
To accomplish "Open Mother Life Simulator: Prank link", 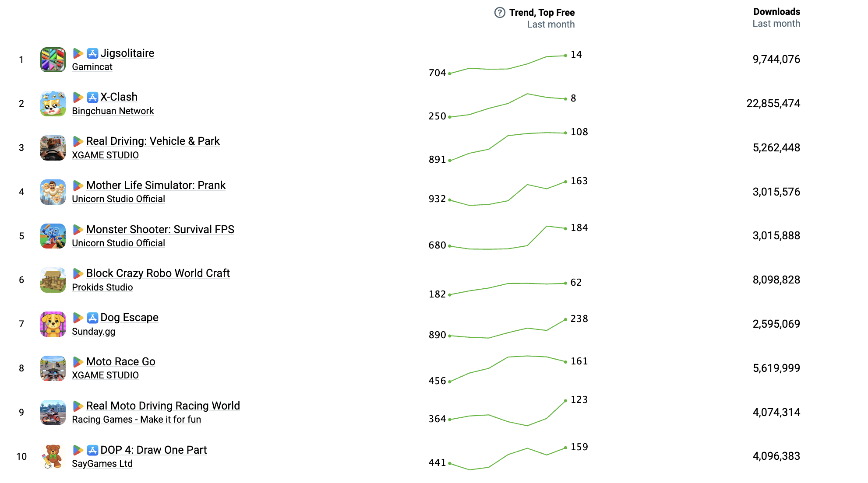I will pos(155,185).
